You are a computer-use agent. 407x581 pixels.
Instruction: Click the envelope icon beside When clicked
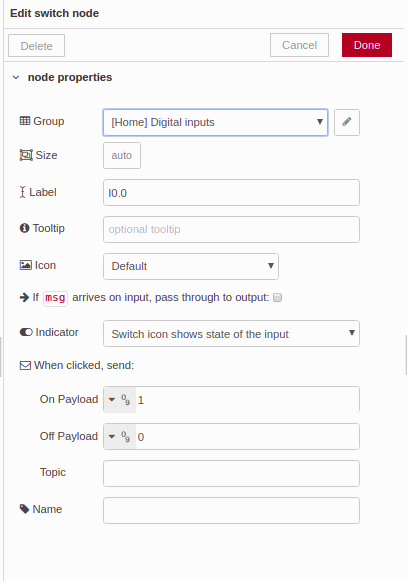(25, 365)
